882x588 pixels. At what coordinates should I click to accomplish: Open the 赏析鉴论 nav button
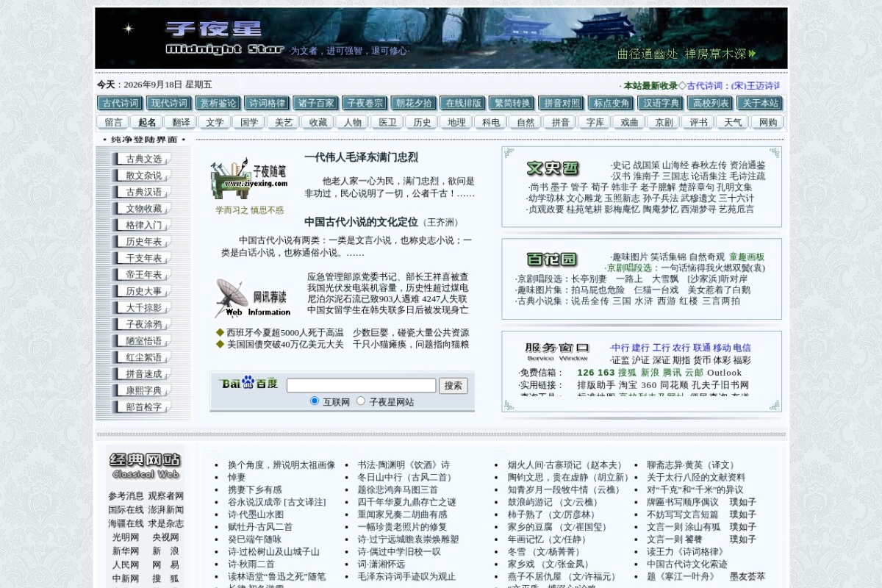pyautogui.click(x=218, y=103)
